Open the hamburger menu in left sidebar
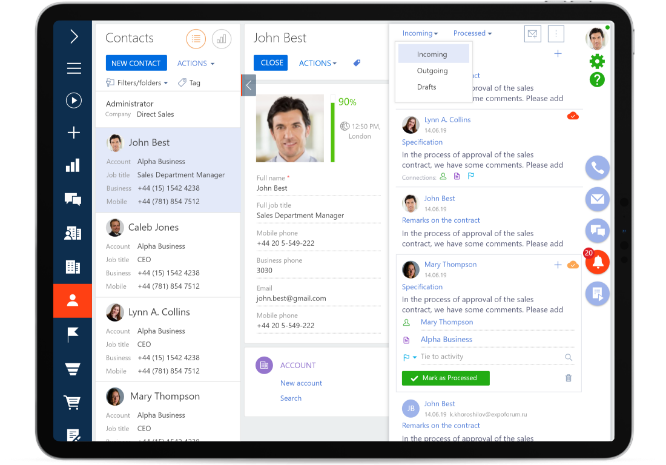The height and width of the screenshot is (465, 666). click(x=73, y=69)
